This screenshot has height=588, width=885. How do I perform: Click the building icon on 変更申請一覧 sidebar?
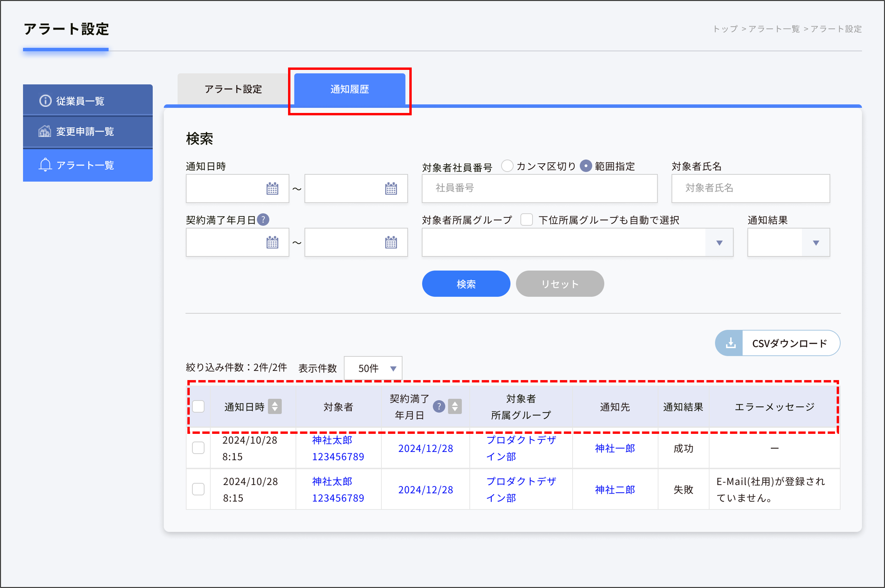click(45, 131)
